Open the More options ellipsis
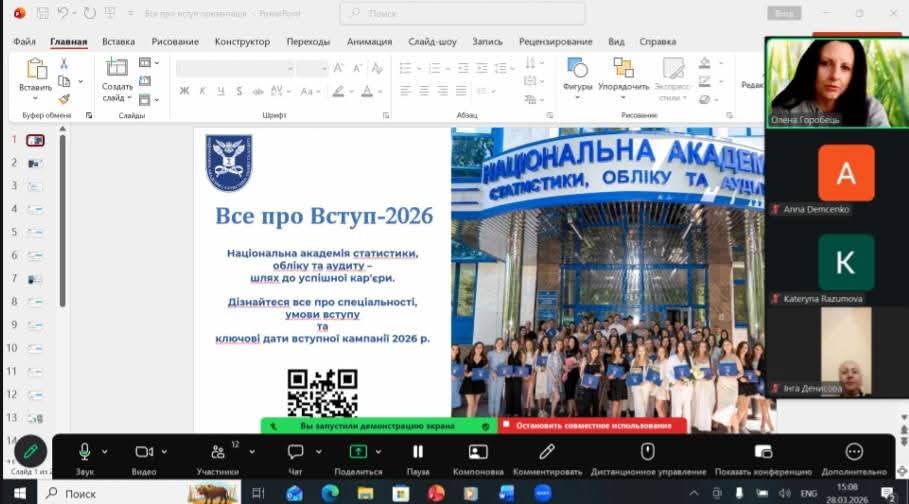The image size is (909, 504). point(854,452)
